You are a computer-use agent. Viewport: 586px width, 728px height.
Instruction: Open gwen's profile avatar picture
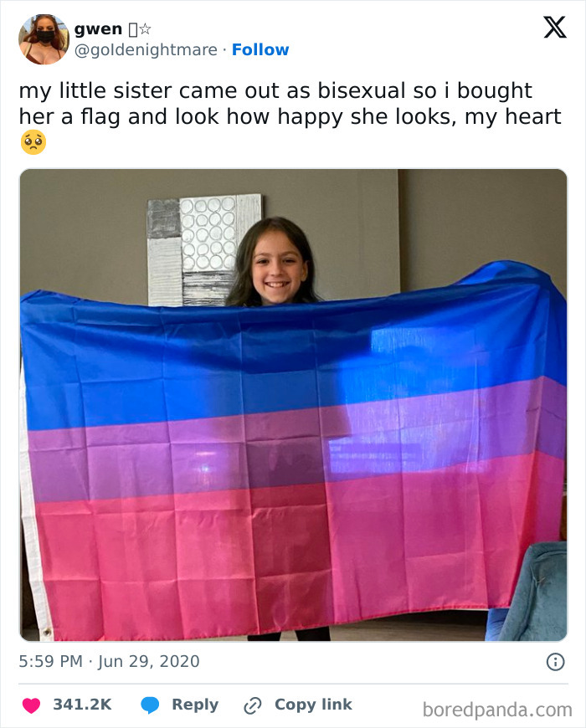point(44,39)
